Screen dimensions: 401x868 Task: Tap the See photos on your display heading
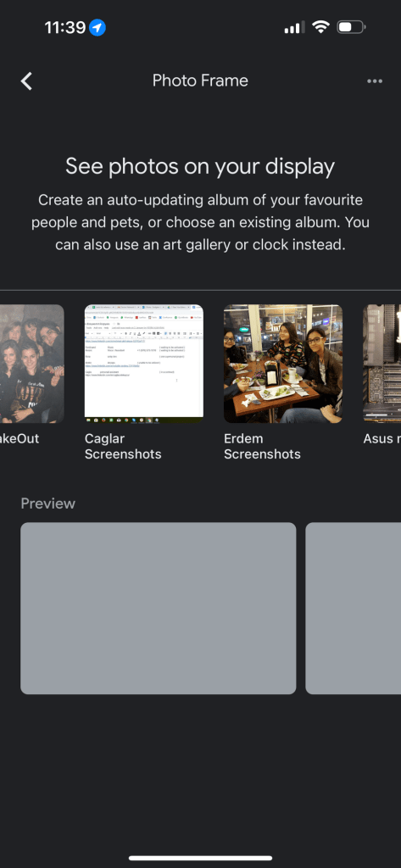[x=200, y=167]
